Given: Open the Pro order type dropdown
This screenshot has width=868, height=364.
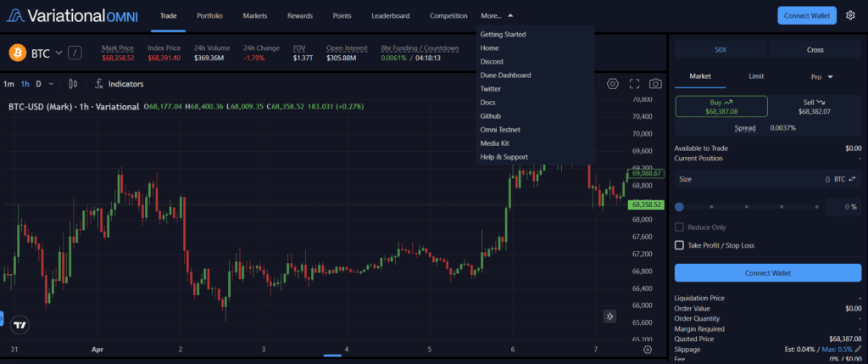Looking at the screenshot, I should tap(821, 77).
